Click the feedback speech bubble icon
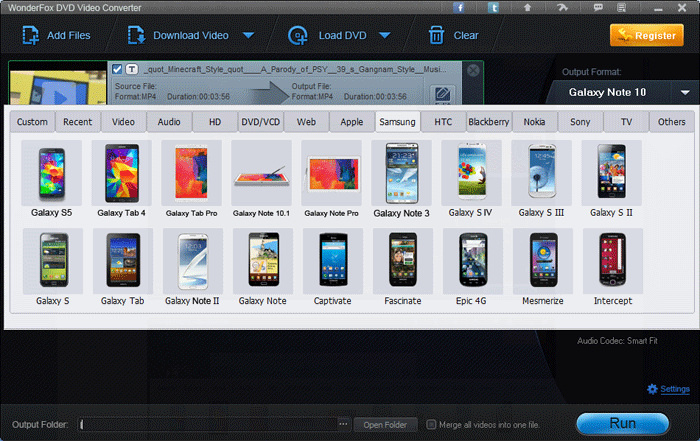Image resolution: width=700 pixels, height=441 pixels. (x=598, y=8)
